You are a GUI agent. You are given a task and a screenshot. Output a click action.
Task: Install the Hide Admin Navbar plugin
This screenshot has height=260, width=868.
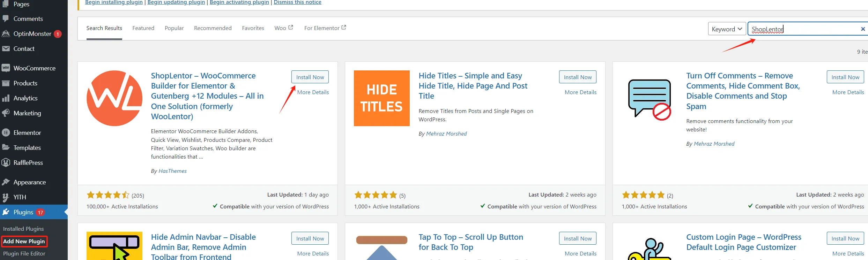[x=310, y=238]
